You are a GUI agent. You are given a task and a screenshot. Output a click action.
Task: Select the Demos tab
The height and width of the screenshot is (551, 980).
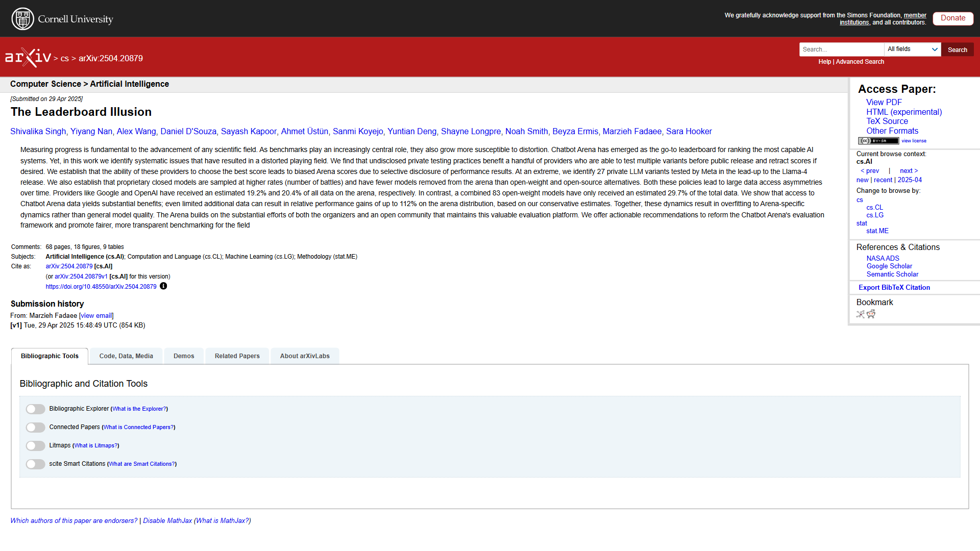pyautogui.click(x=184, y=356)
